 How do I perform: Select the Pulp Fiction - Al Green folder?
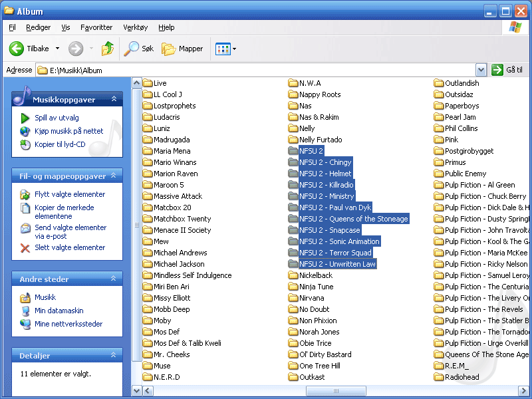pos(480,185)
